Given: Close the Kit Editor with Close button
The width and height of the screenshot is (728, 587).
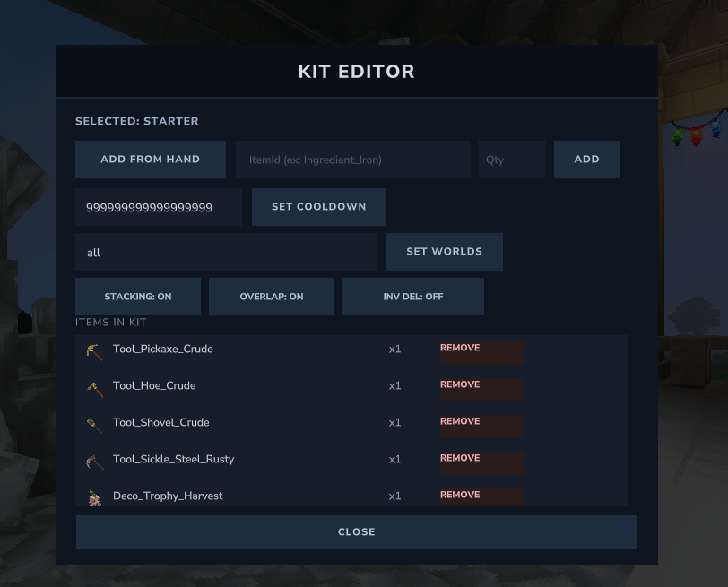Looking at the screenshot, I should [x=356, y=532].
